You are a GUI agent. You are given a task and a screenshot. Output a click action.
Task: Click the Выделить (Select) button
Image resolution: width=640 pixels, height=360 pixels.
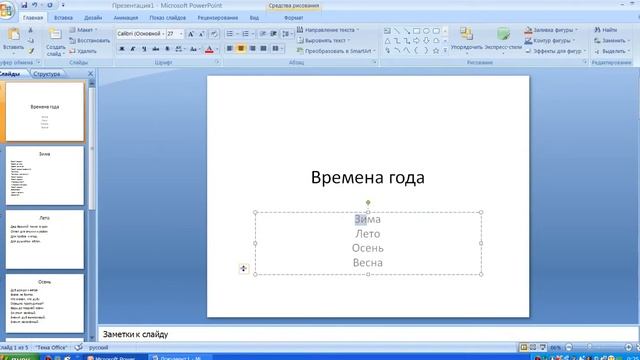[x=611, y=51]
